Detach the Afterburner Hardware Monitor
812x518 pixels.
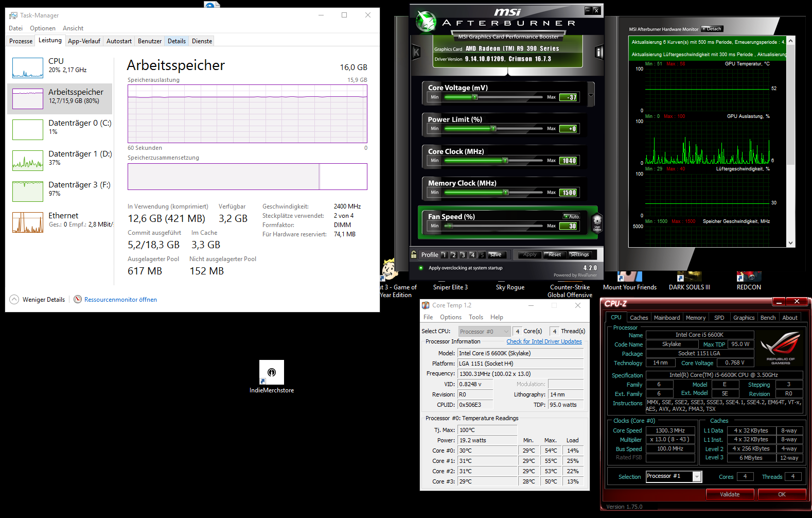712,29
